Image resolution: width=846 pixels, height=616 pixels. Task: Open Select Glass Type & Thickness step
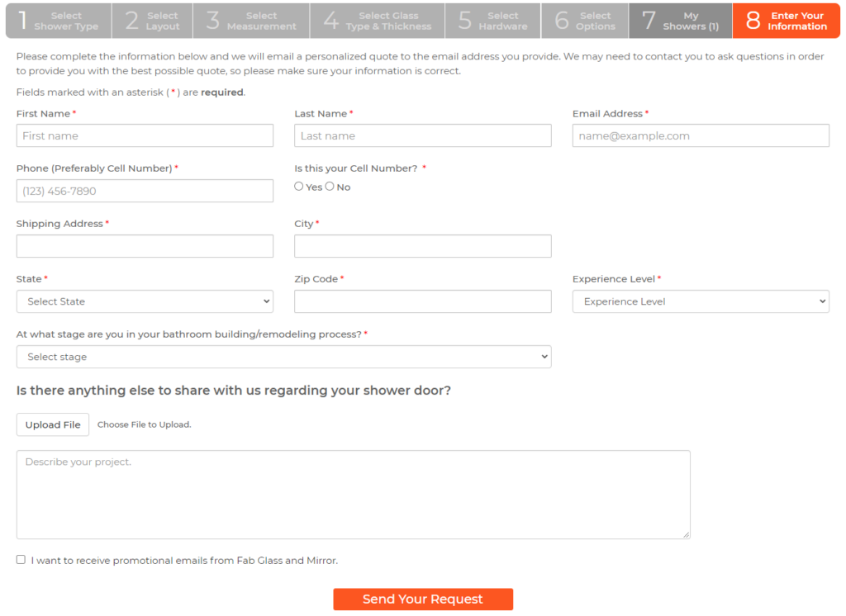[x=377, y=21]
